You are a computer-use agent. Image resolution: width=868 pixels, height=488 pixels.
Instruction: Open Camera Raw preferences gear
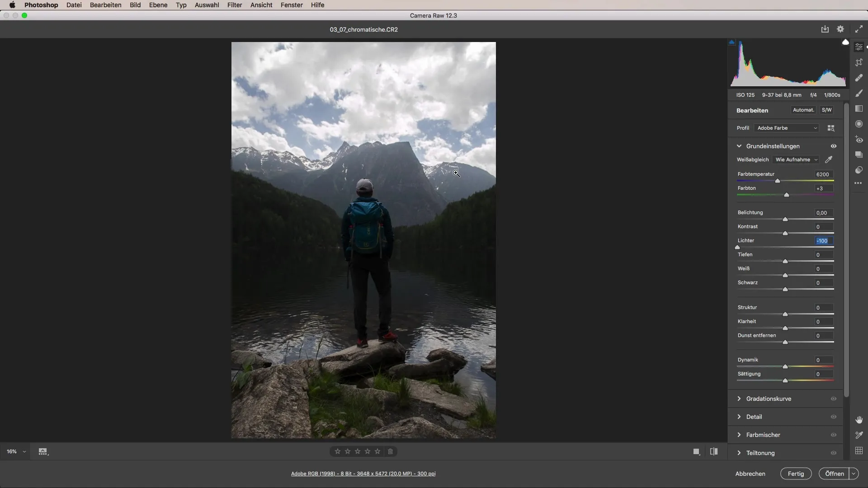pyautogui.click(x=840, y=29)
